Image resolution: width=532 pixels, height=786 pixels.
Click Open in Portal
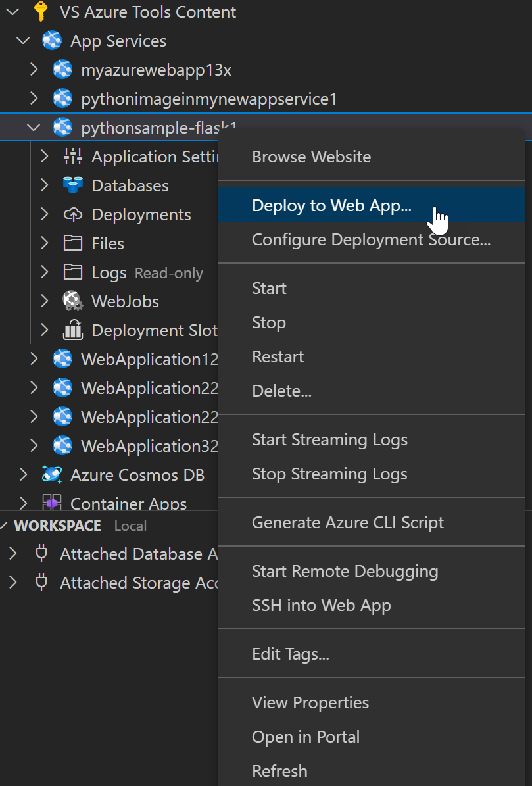coord(305,737)
